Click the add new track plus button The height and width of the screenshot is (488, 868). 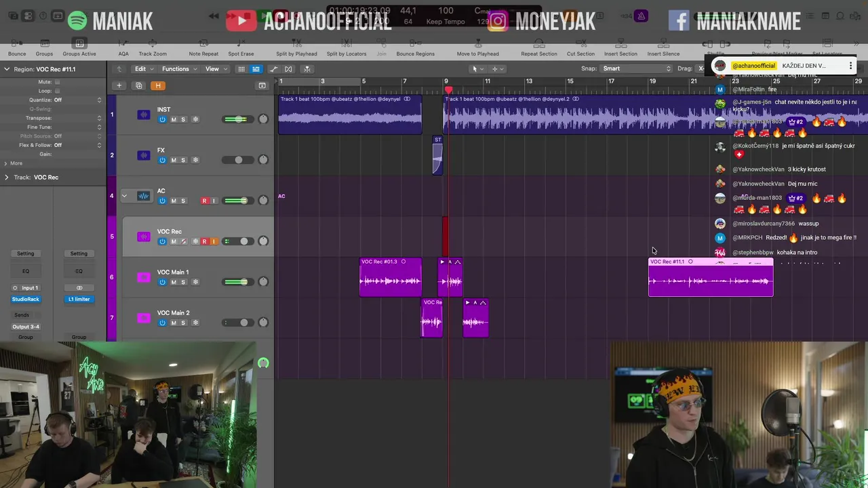(x=119, y=85)
